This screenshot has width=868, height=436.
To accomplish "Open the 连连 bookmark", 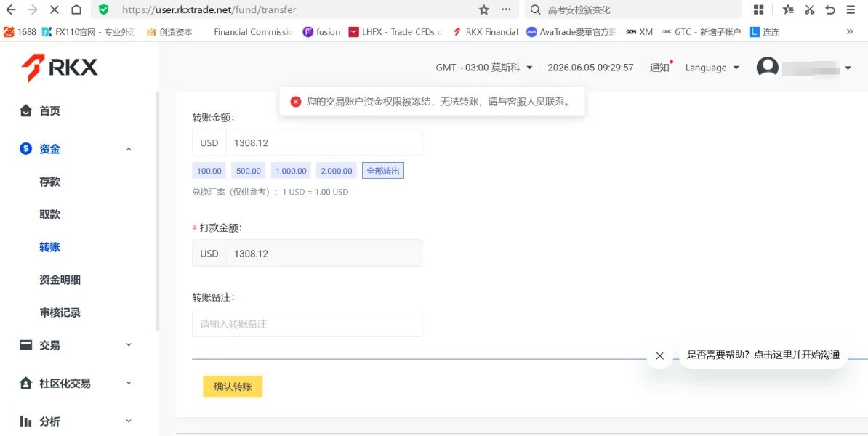I will point(765,32).
